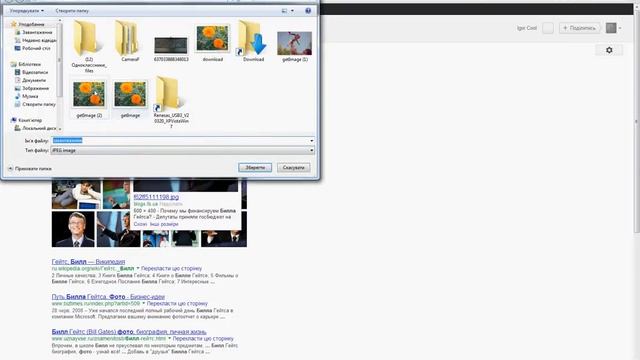Click Перекласти цю сторінку for uznayvse result
The height and width of the screenshot is (360, 640).
pyautogui.click(x=203, y=339)
